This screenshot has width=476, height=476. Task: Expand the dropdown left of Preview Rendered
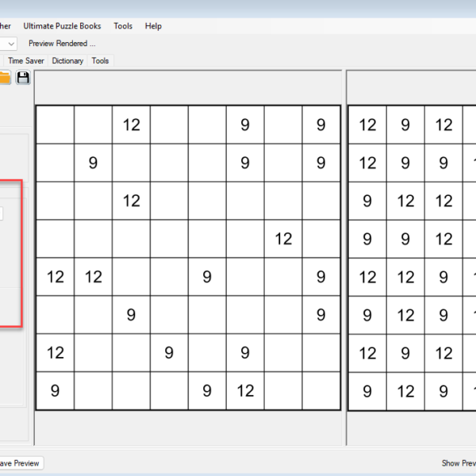coord(10,44)
